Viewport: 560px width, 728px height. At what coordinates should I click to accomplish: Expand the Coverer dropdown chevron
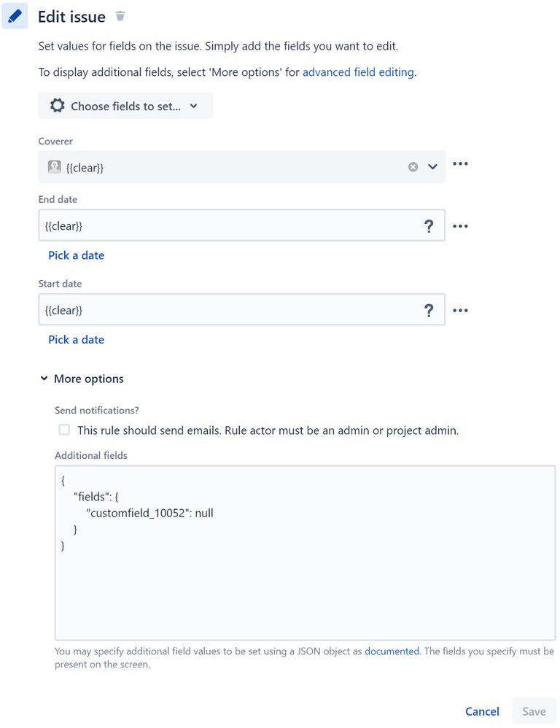coord(432,166)
